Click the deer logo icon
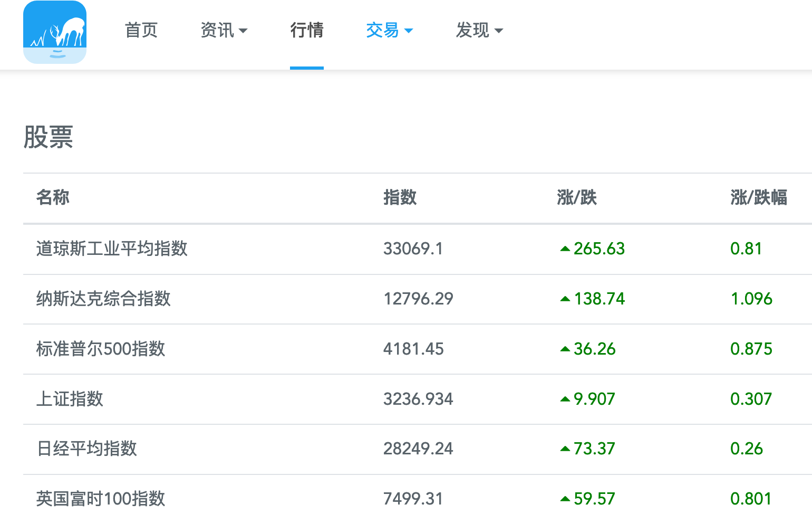The image size is (812, 514). coord(55,32)
